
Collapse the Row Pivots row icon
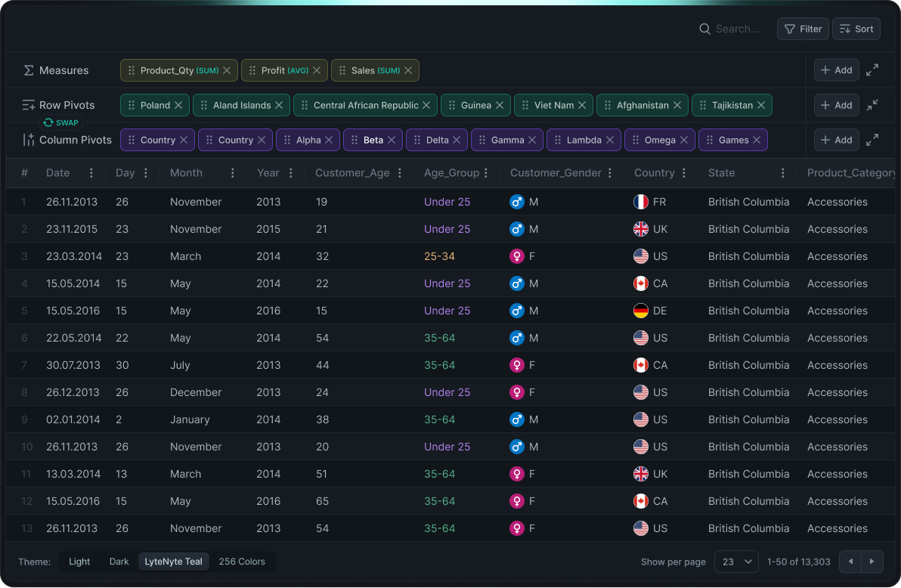point(872,105)
